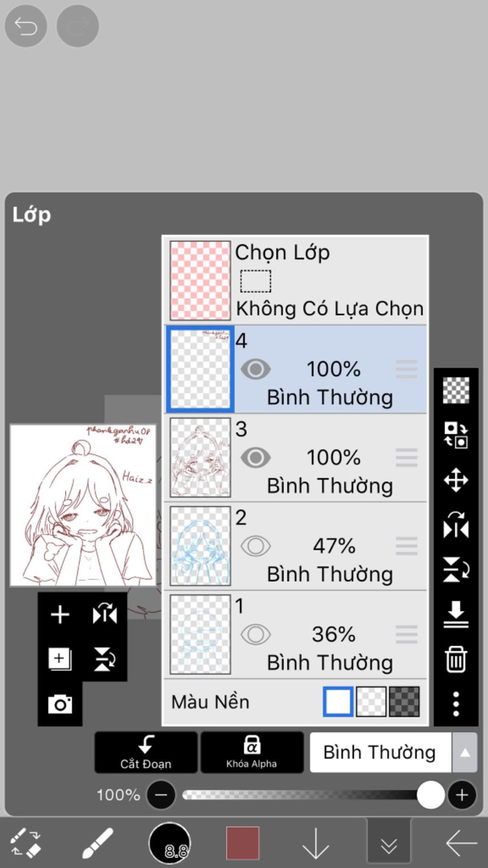This screenshot has width=488, height=868.
Task: Delete layer using trash can icon
Action: coord(456,659)
